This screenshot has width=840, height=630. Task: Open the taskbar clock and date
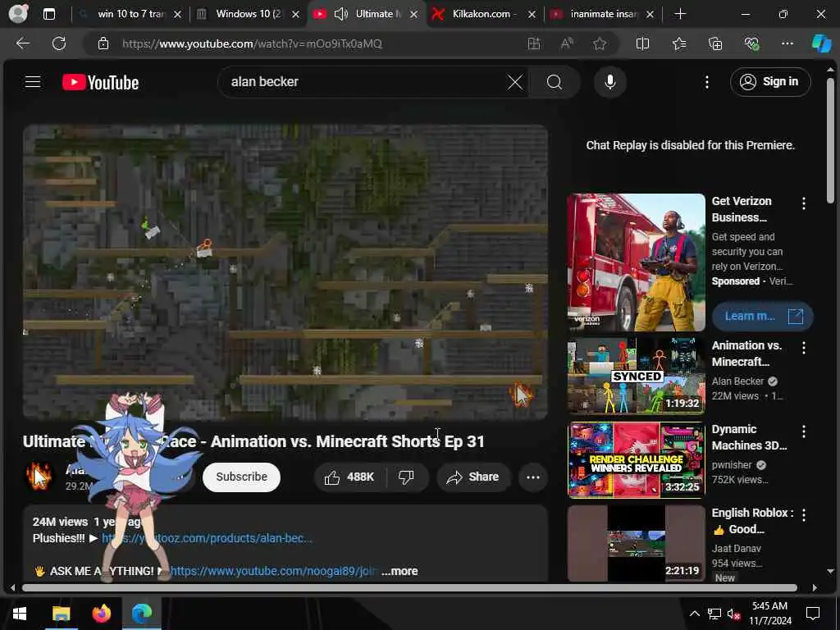769,614
